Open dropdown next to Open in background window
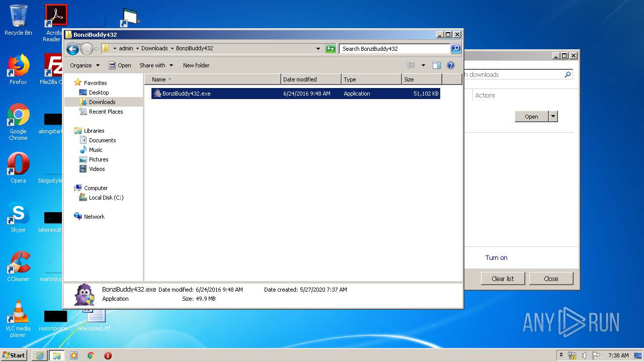The image size is (644, 362). tap(553, 117)
